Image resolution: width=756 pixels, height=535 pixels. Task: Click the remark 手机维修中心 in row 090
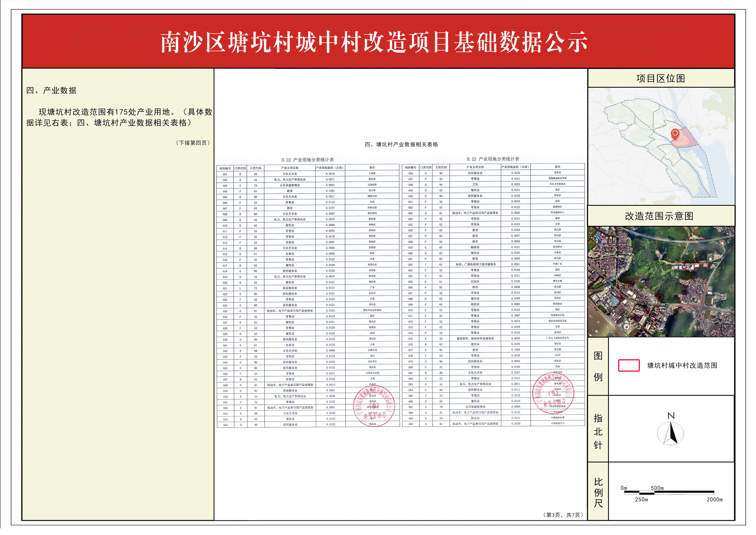point(557,423)
